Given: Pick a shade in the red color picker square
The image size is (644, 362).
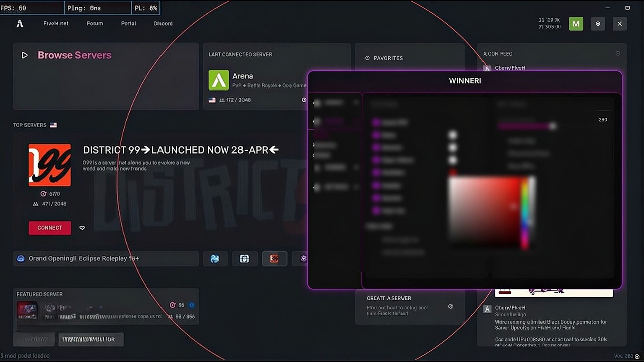Looking at the screenshot, I should point(484,212).
